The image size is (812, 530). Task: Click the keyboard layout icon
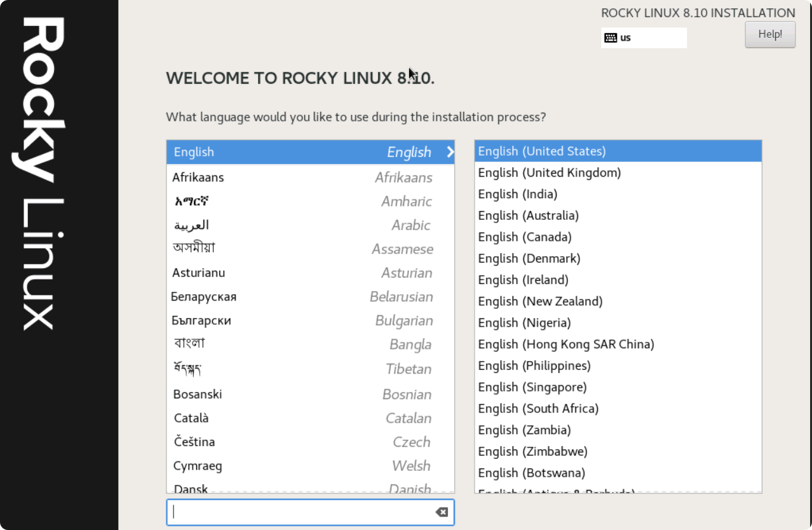[x=611, y=37]
